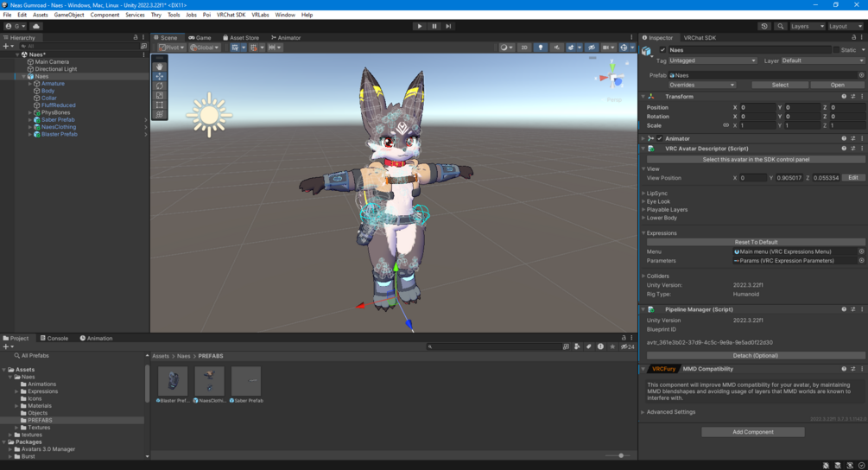This screenshot has width=868, height=470.
Task: Expand the LipSync section
Action: tap(643, 194)
